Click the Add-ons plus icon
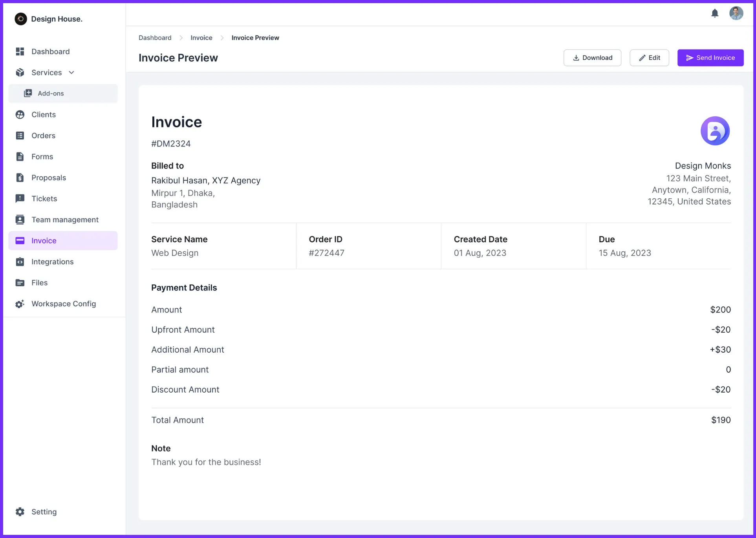This screenshot has height=538, width=756. click(28, 93)
